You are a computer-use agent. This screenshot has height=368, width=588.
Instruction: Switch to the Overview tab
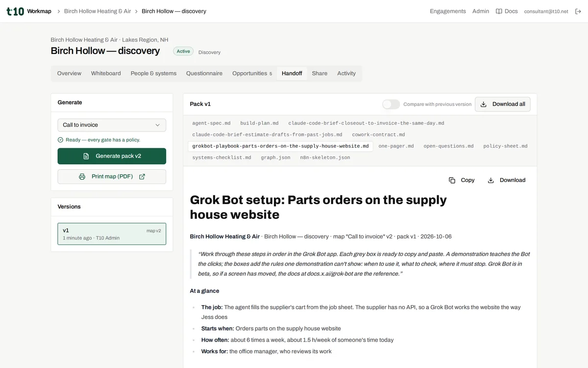tap(69, 74)
